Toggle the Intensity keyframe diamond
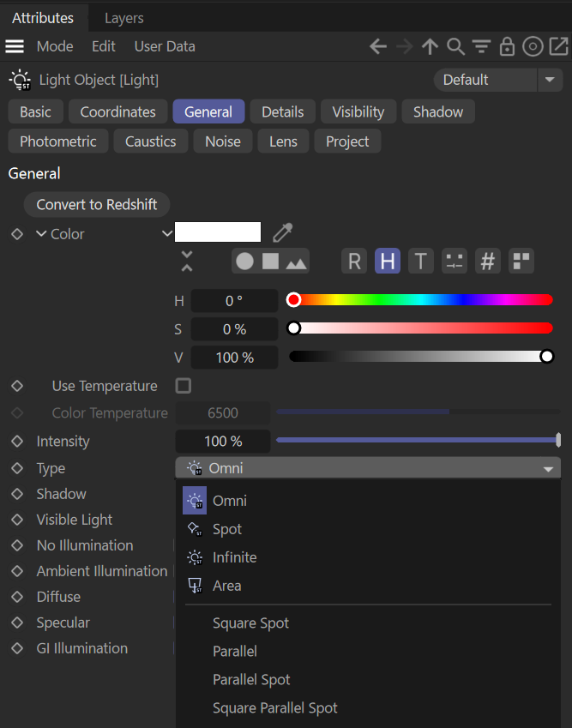Screen dimensions: 572x728 tap(17, 442)
